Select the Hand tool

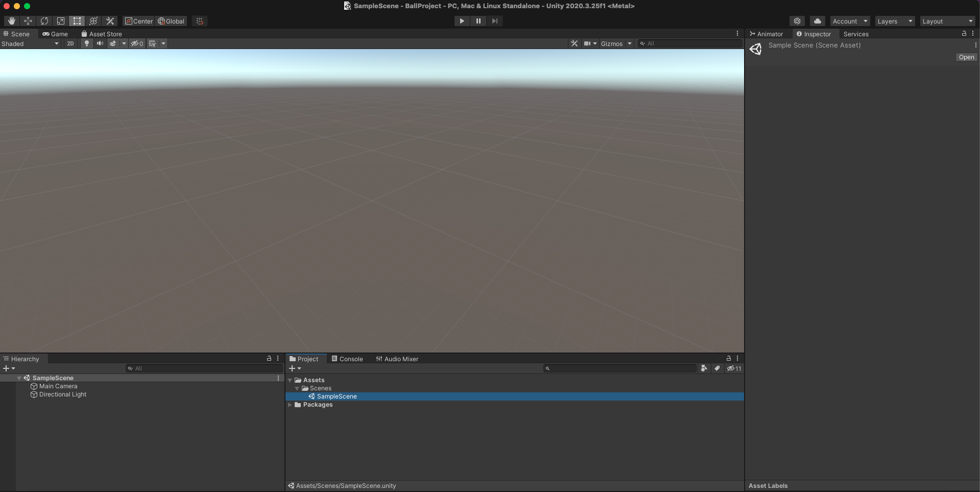pyautogui.click(x=11, y=21)
